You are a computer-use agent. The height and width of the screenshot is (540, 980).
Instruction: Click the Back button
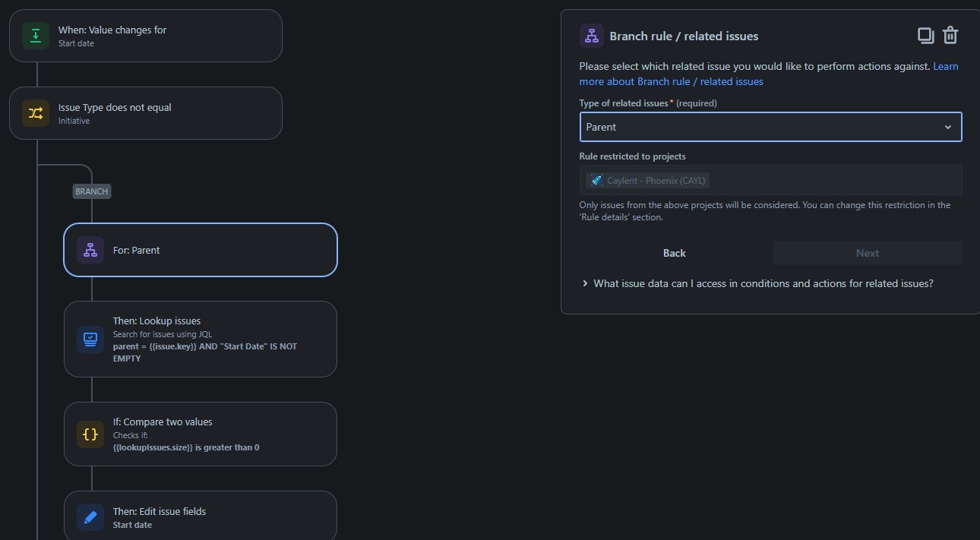point(674,253)
